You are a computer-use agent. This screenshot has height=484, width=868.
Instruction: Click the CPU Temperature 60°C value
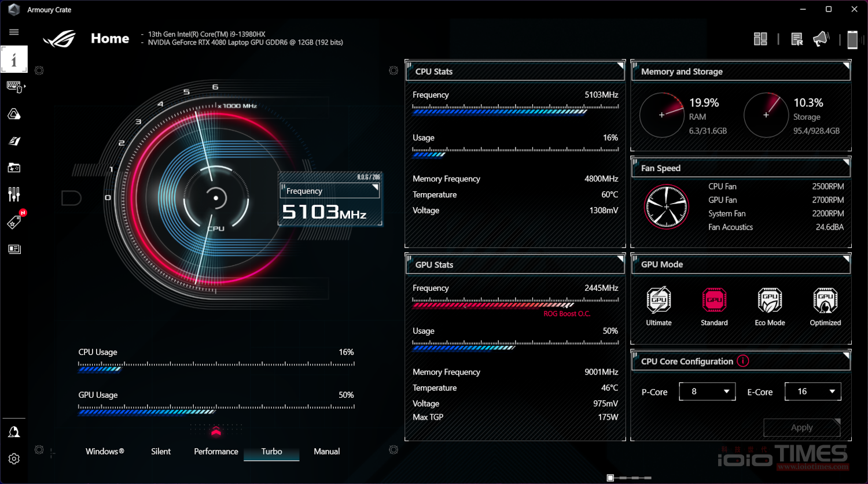click(609, 195)
